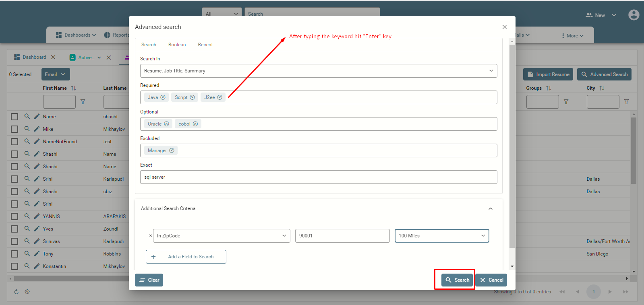Open the Search In dropdown

coord(319,71)
